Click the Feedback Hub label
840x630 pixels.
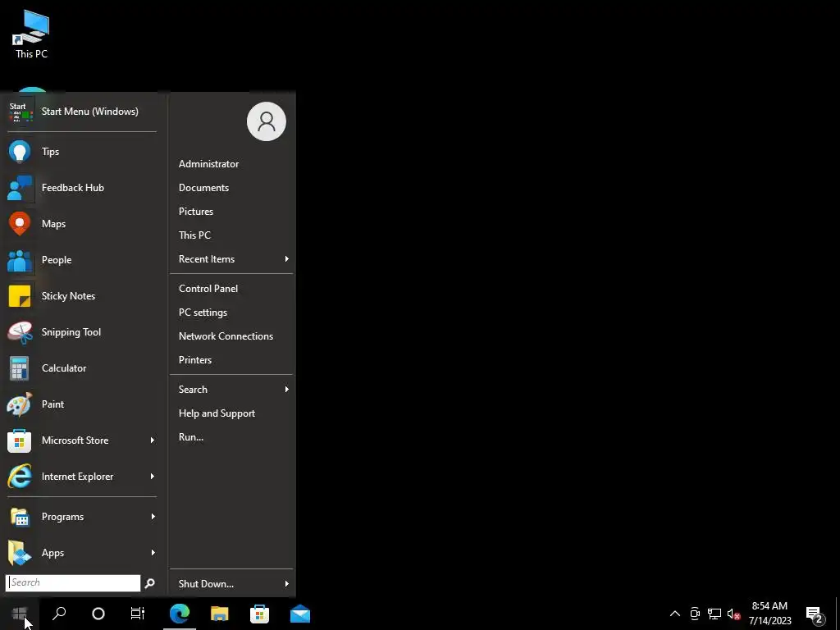click(x=73, y=188)
